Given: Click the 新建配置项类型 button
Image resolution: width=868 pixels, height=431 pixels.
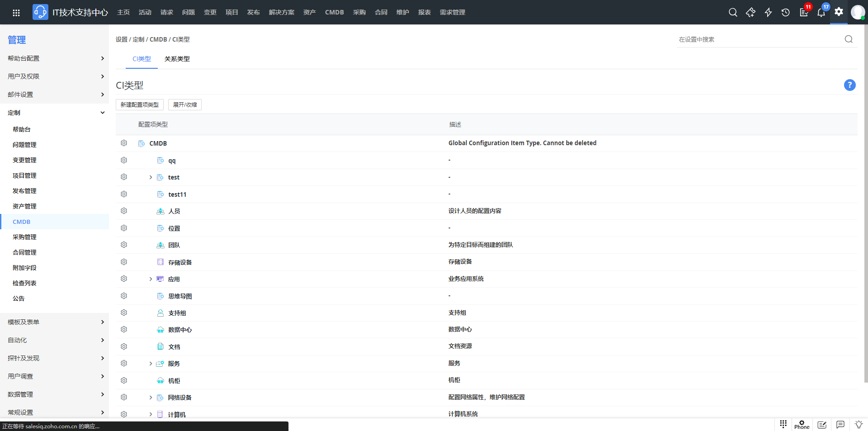Looking at the screenshot, I should coord(139,105).
